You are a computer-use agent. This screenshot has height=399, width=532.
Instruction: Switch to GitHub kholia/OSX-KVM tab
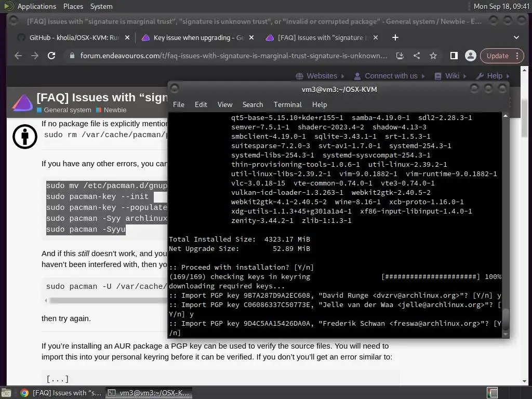[74, 37]
